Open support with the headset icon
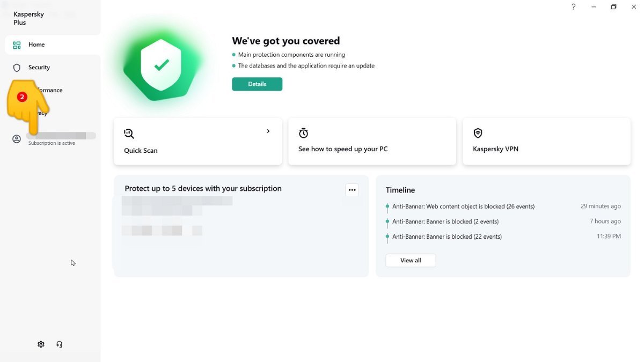644x362 pixels. [60, 344]
